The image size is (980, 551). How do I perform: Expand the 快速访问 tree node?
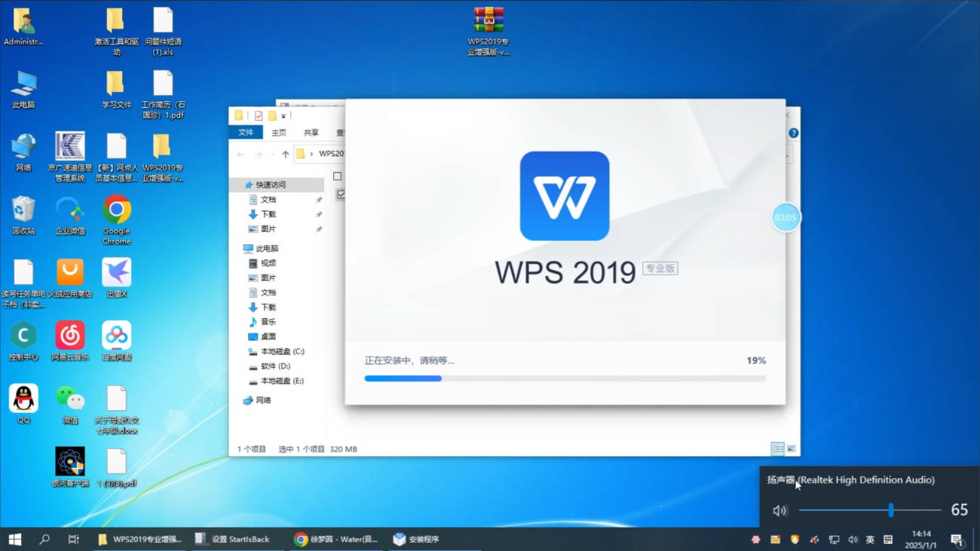(x=240, y=185)
